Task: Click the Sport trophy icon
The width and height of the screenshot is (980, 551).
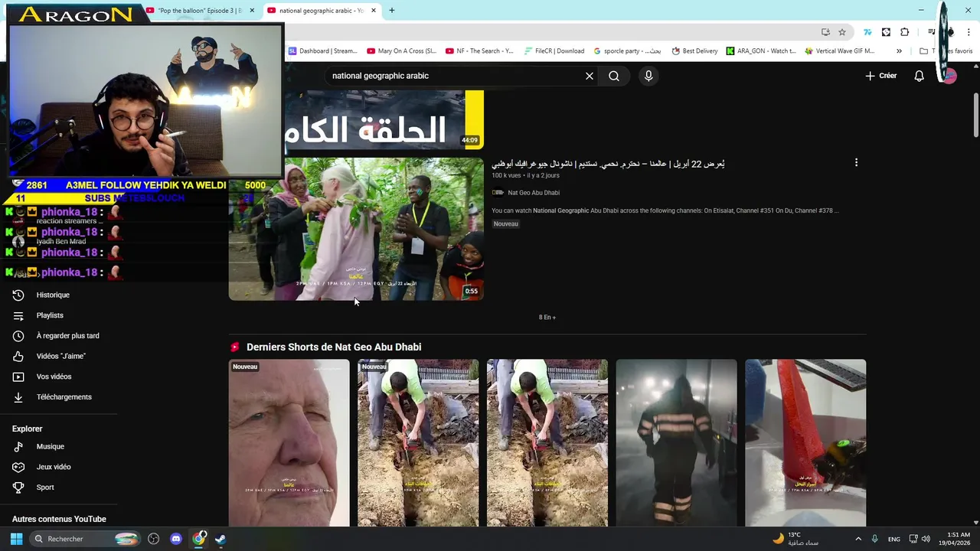Action: coord(18,487)
